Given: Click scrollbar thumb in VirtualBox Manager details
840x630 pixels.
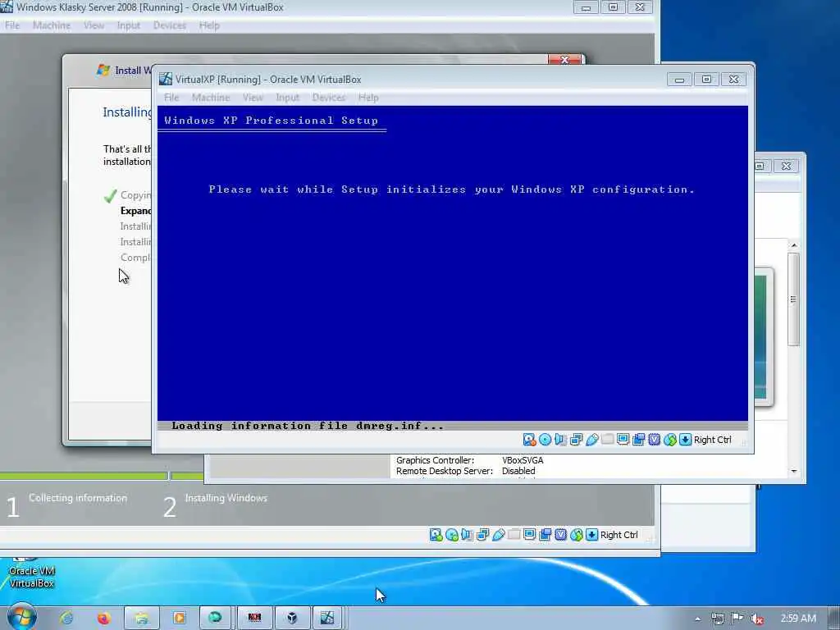Looking at the screenshot, I should 794,299.
